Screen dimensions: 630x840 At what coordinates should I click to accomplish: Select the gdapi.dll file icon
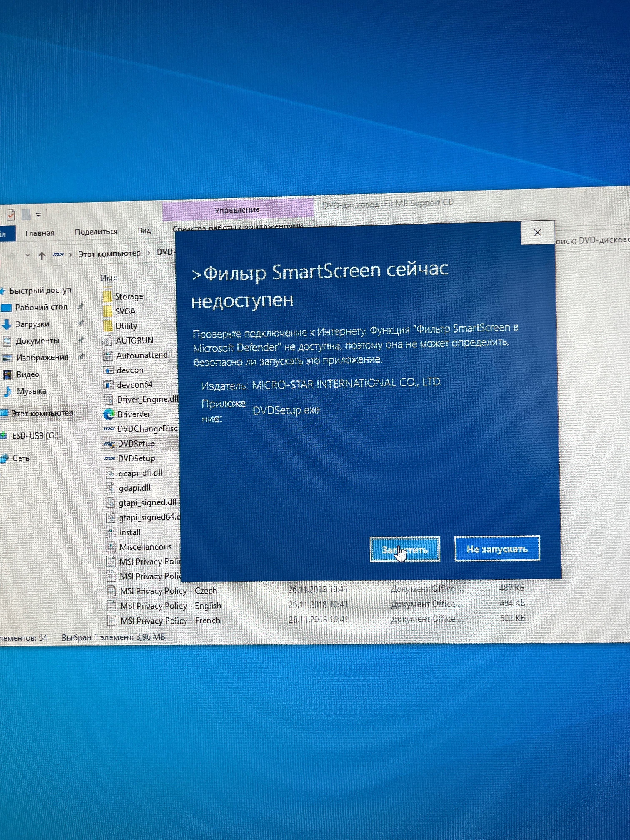click(110, 488)
